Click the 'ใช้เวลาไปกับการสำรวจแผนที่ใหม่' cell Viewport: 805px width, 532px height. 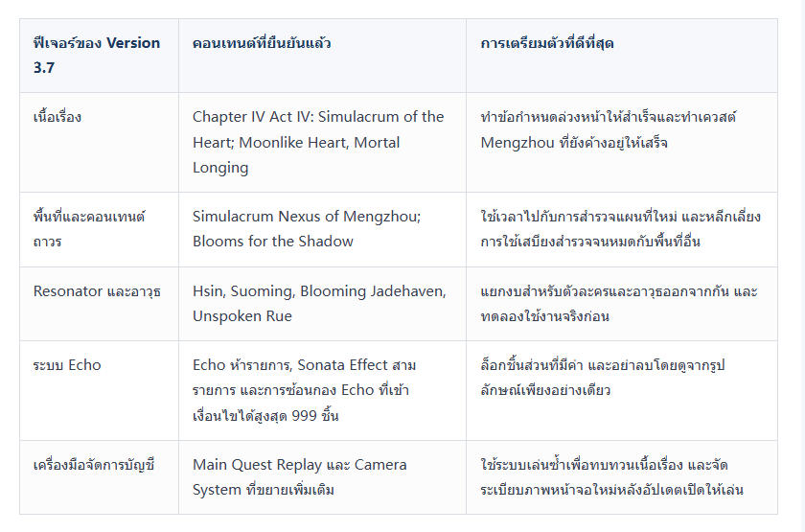click(622, 229)
